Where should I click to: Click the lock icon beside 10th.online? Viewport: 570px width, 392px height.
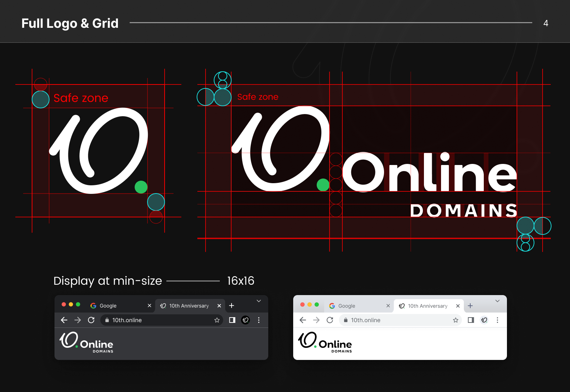(107, 320)
